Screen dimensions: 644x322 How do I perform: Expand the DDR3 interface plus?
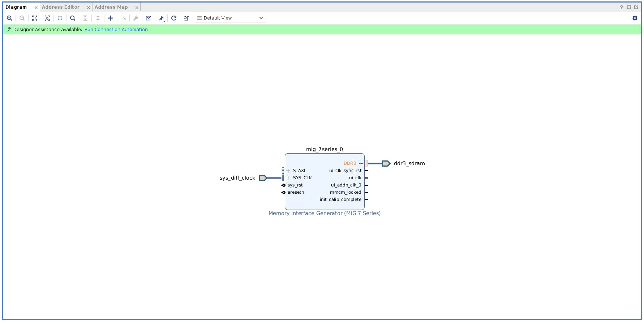pos(361,163)
